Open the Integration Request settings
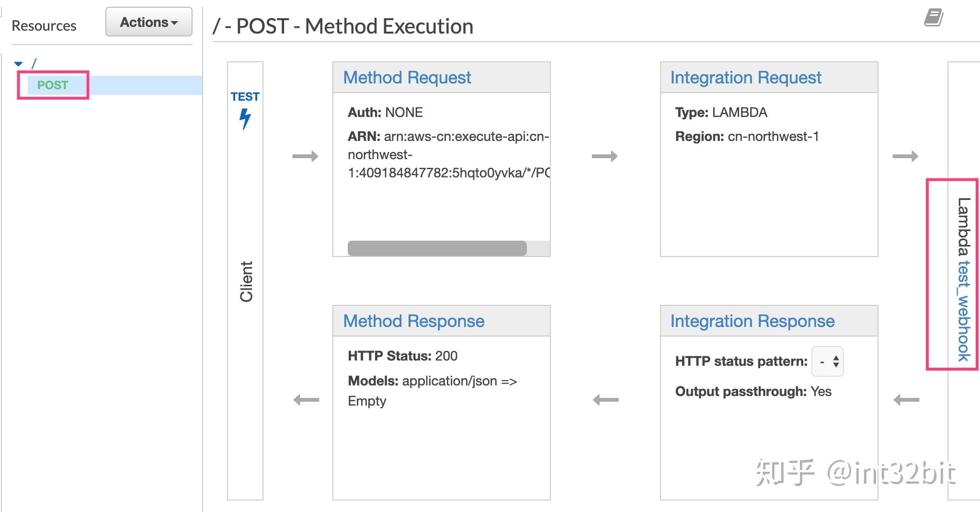Screen dimensions: 980x512 click(745, 78)
